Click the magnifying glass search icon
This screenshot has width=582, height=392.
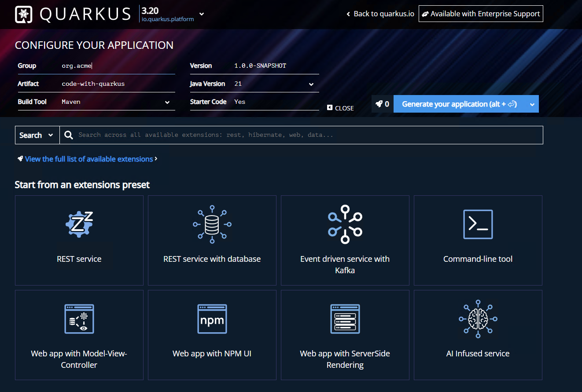[69, 135]
